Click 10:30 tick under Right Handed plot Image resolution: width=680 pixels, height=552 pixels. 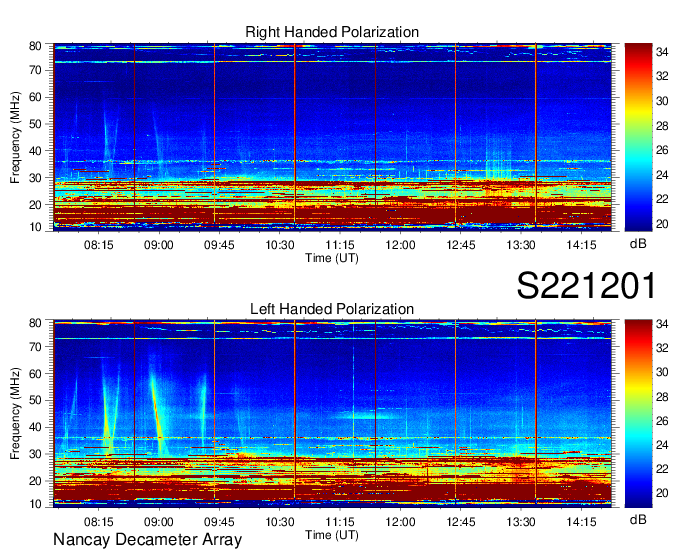(x=280, y=245)
